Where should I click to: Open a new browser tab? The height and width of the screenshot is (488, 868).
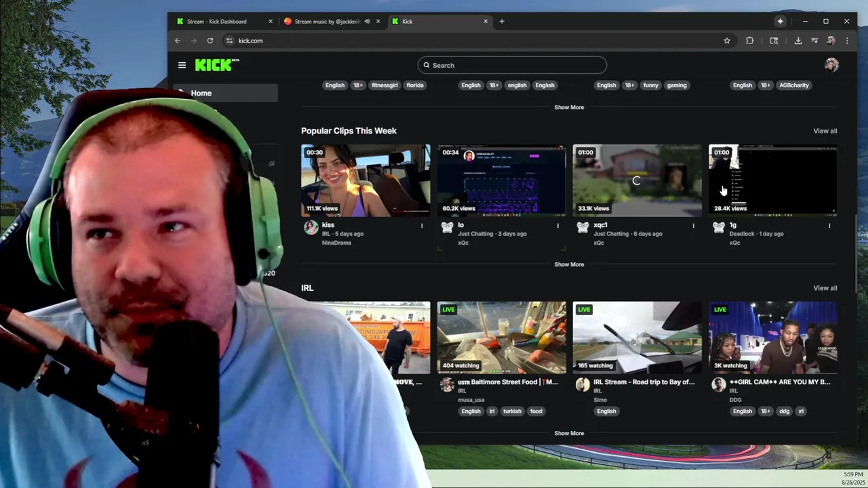[502, 21]
